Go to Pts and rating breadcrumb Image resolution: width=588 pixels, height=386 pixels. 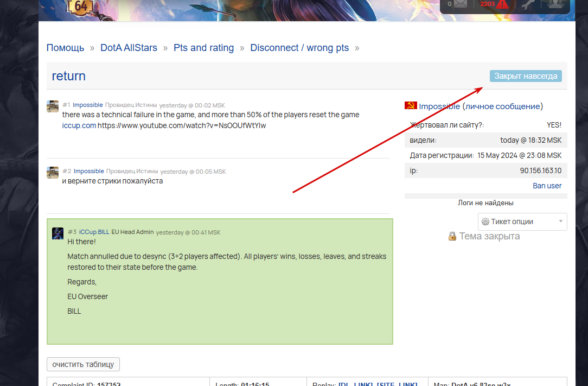203,48
